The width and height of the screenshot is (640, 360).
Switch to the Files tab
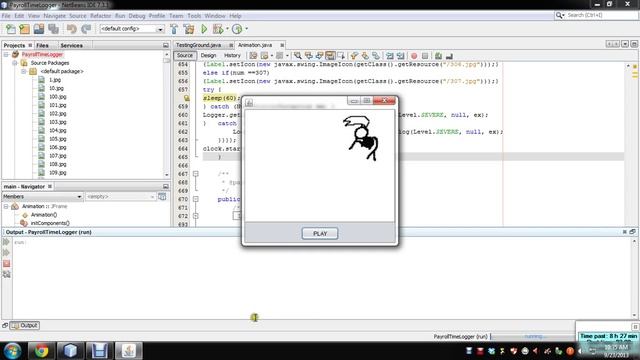42,45
